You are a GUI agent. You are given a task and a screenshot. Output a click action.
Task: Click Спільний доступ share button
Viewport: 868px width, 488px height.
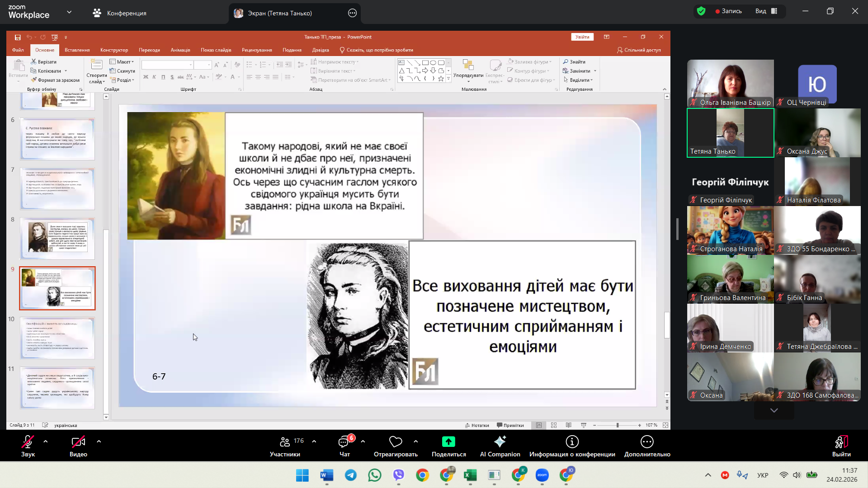pyautogui.click(x=639, y=50)
